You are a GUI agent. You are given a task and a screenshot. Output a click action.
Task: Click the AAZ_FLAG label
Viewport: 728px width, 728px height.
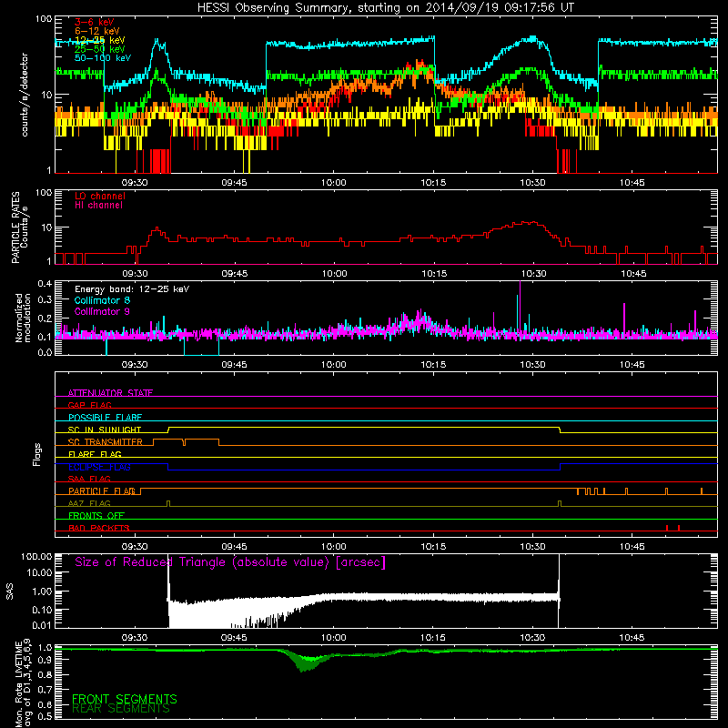pyautogui.click(x=89, y=503)
